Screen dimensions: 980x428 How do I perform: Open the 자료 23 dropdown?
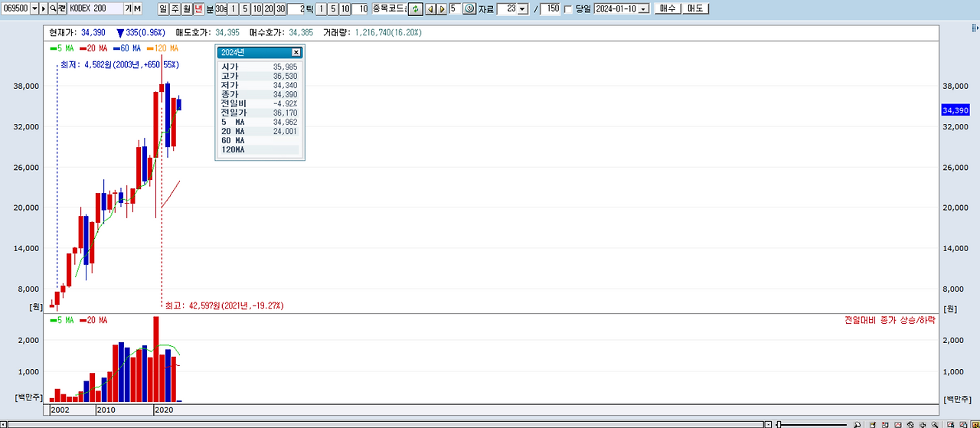pos(522,8)
